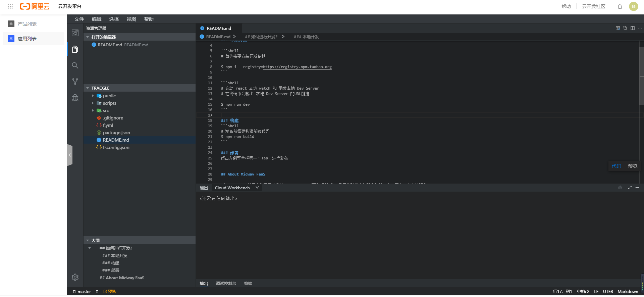644x297 pixels.
Task: Click the 产品列表 sidebar icon
Action: [11, 24]
